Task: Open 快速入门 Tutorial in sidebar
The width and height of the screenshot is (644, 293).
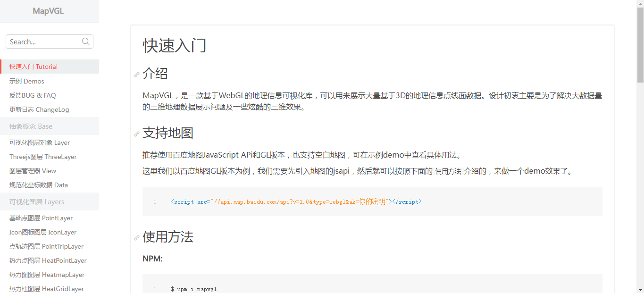Action: coord(50,67)
